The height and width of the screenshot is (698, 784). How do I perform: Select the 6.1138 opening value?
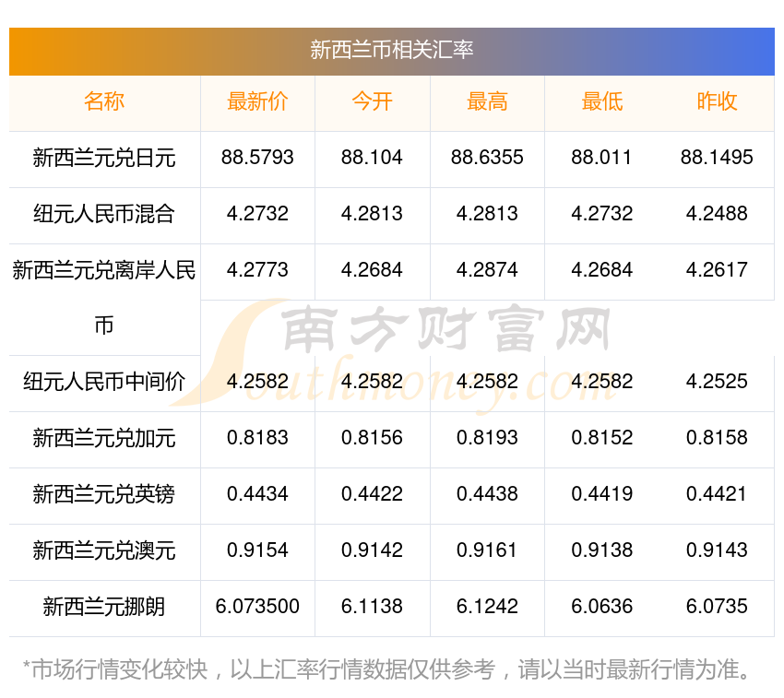pos(372,607)
